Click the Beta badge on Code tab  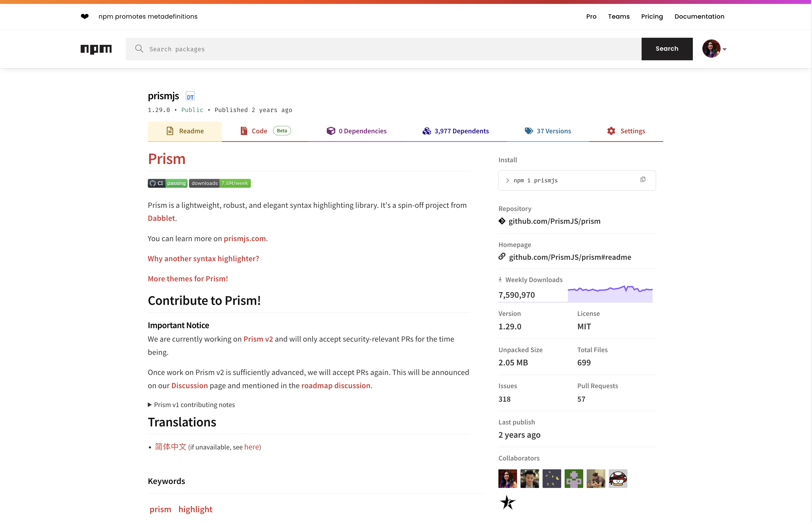click(x=282, y=131)
